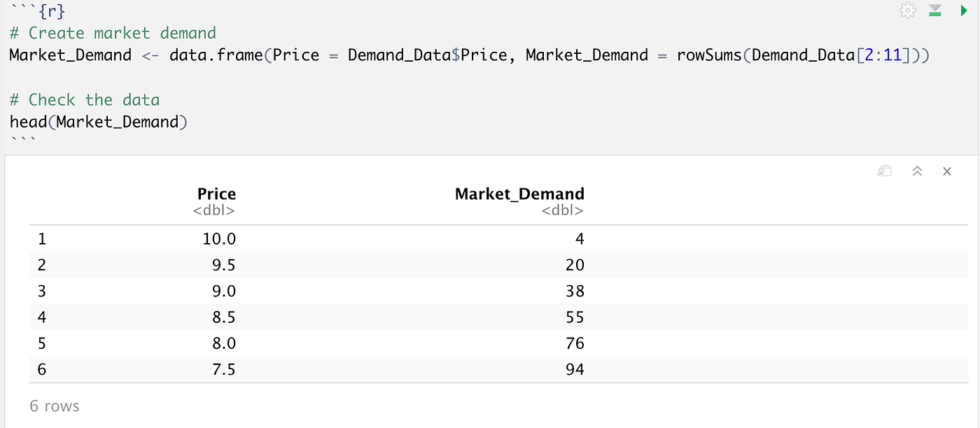Image resolution: width=980 pixels, height=428 pixels.
Task: Click the '6 rows' label below the table
Action: (54, 406)
